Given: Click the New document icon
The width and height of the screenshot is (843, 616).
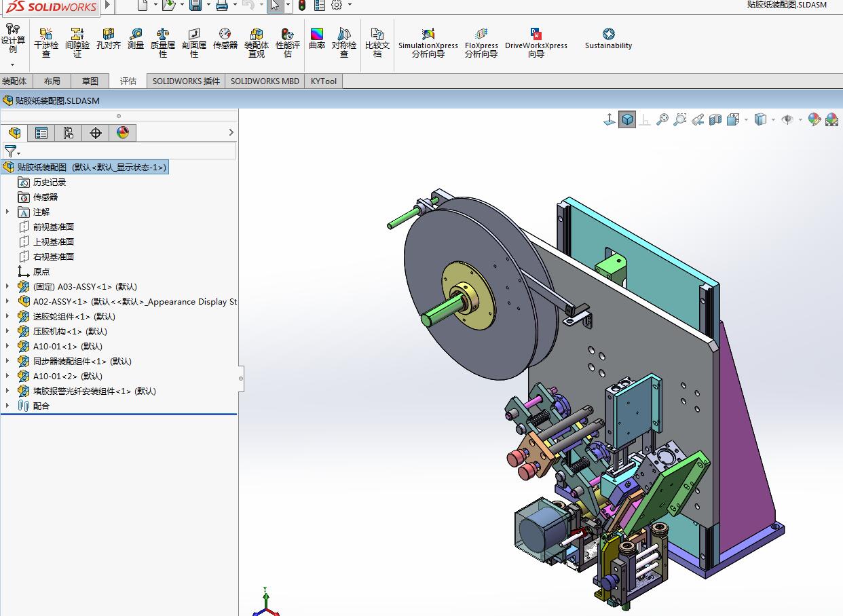Looking at the screenshot, I should coord(142,5).
